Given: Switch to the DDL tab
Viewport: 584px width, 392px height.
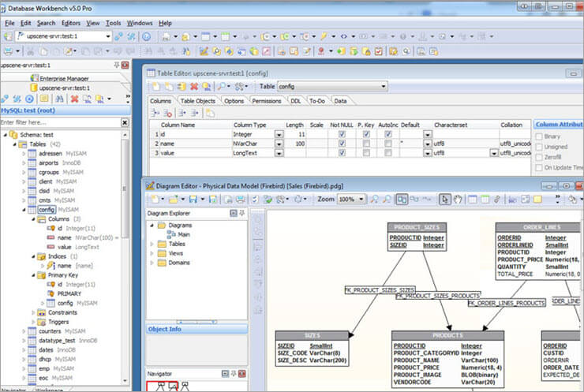Looking at the screenshot, I should tap(296, 101).
